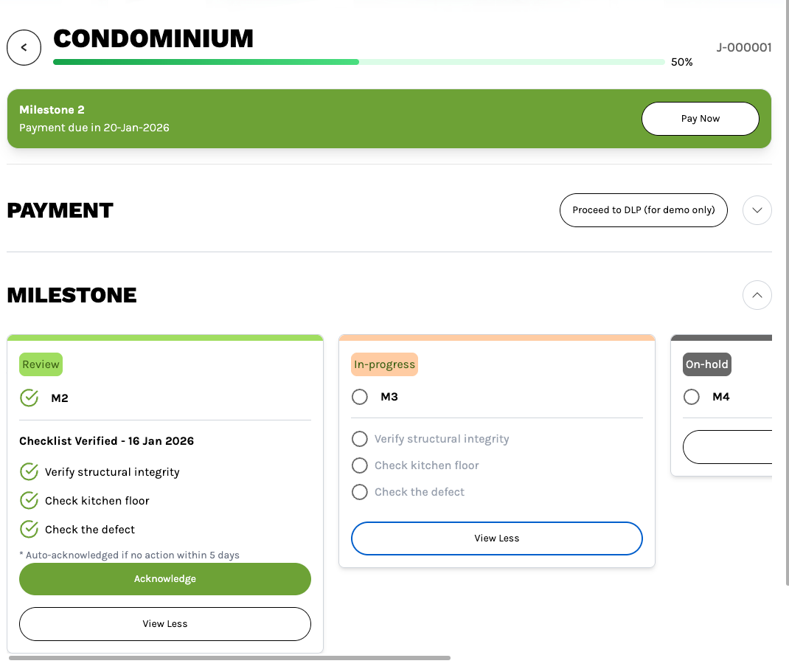The height and width of the screenshot is (672, 789).
Task: Collapse the M2 card with View Less
Action: click(165, 624)
